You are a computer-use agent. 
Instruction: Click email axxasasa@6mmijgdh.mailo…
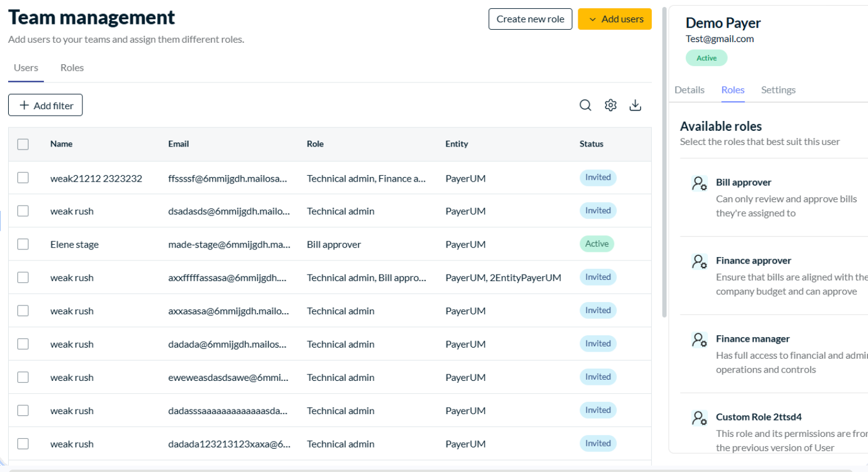click(228, 311)
